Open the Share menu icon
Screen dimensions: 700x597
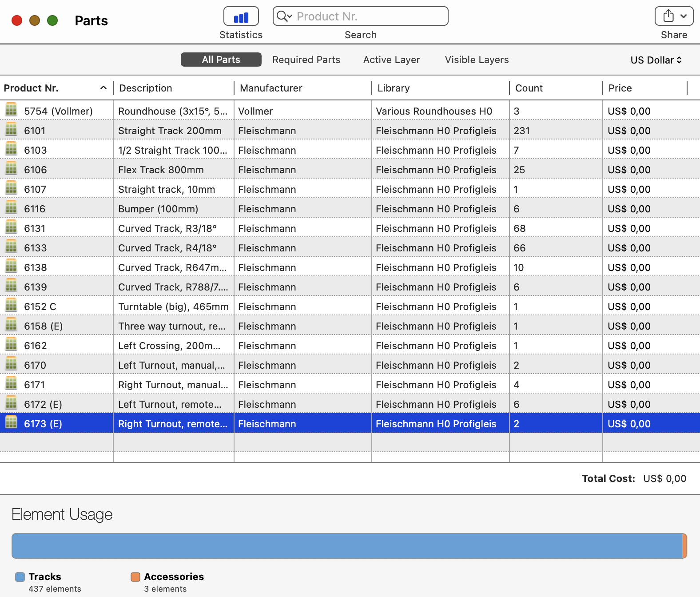[674, 16]
